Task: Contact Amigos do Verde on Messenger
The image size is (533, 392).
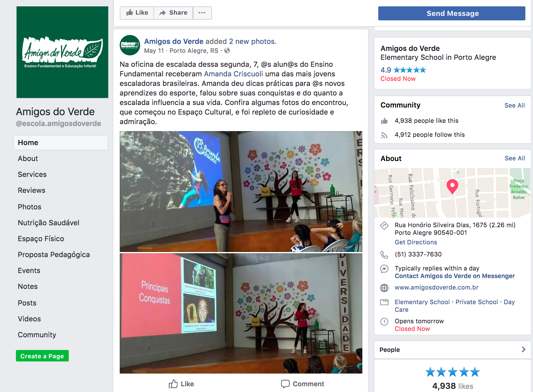Action: (x=455, y=276)
